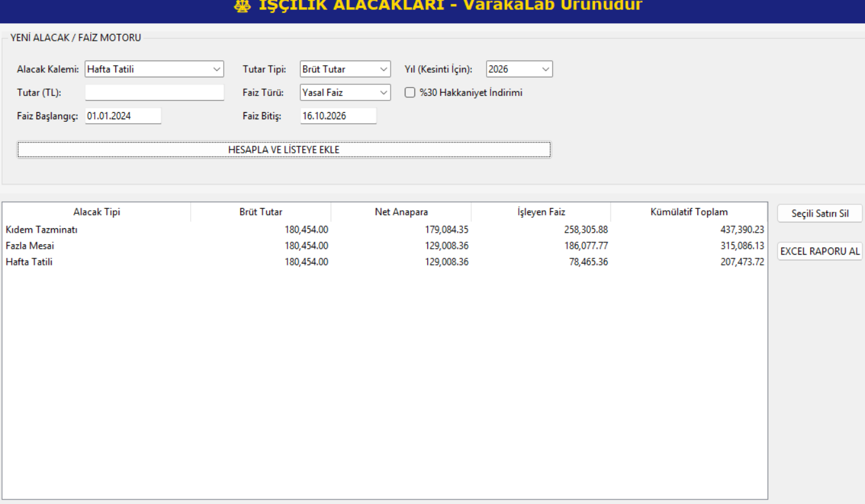Select the Hafta Tatili table row
This screenshot has width=865, height=504.
click(385, 262)
